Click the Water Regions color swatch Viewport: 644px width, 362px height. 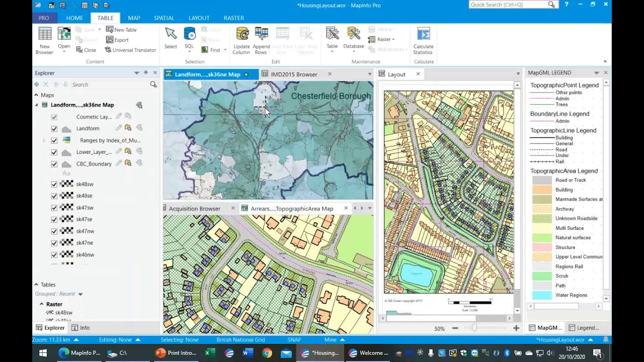pyautogui.click(x=542, y=295)
